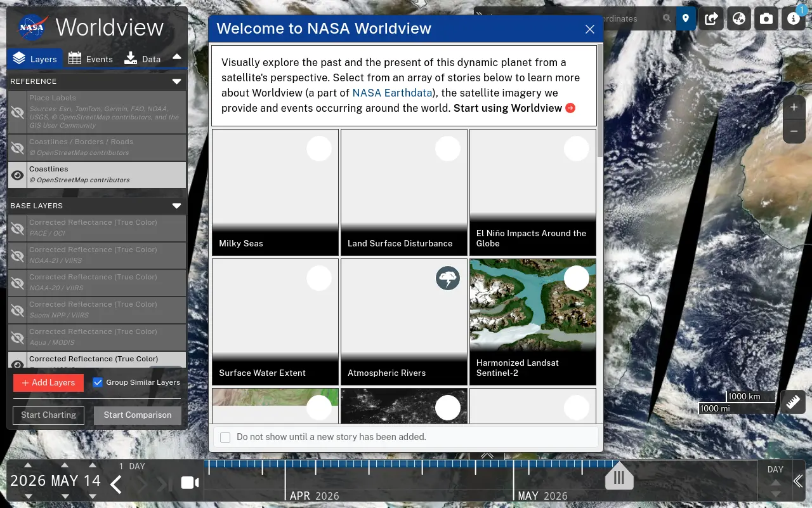Decrease the day on date selector

click(x=93, y=496)
